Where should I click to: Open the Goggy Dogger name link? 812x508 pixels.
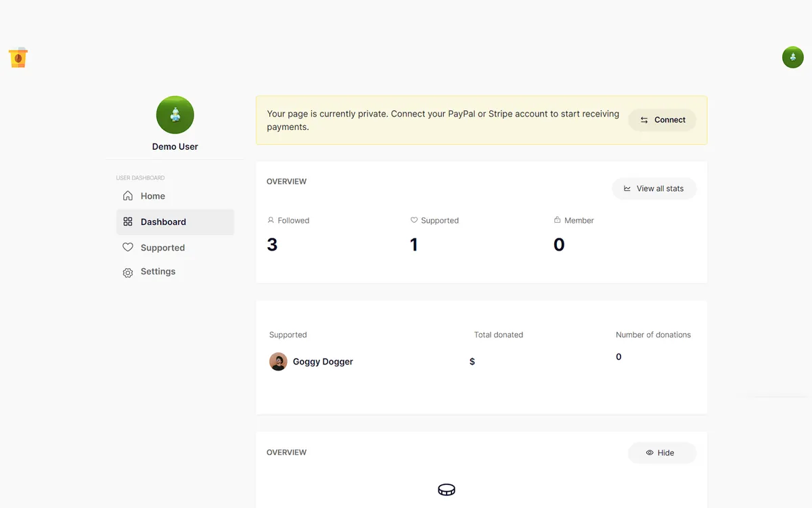(x=323, y=362)
